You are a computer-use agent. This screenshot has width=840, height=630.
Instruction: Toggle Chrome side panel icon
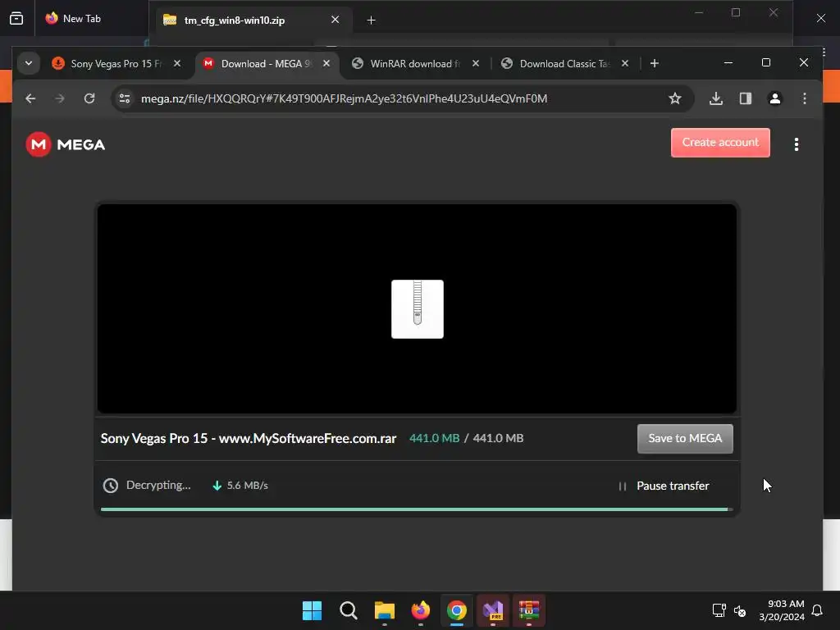745,98
